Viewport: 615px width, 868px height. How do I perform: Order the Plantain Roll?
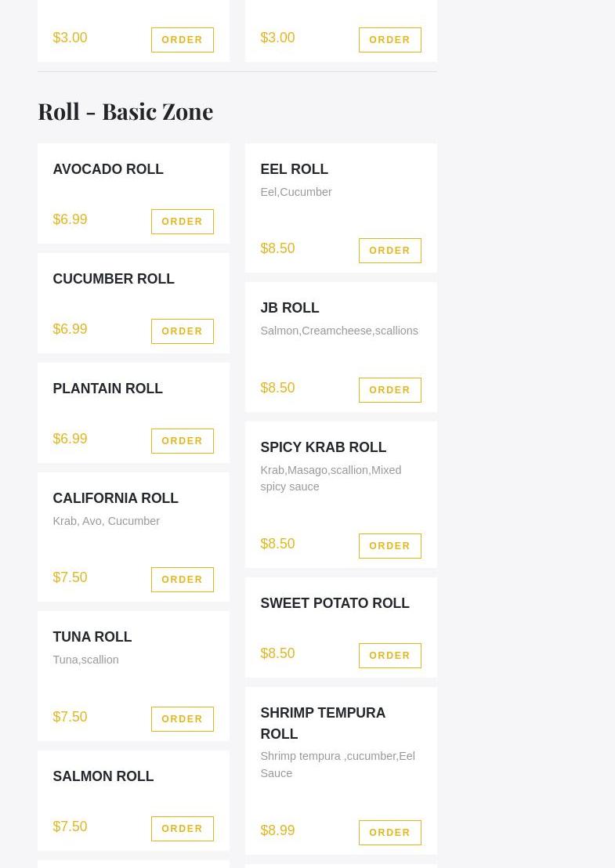point(182,441)
